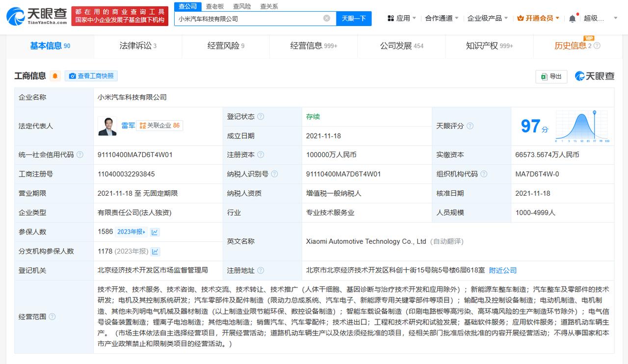Click the 人员规模 value 1000-4999人
Viewport: 628px width, 364px height.
pyautogui.click(x=535, y=213)
